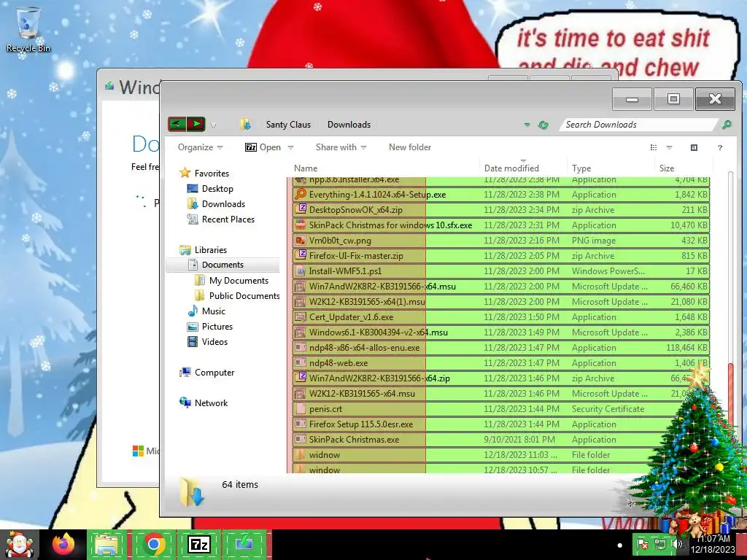
Task: Select Videos library in navigation pane
Action: click(207, 341)
